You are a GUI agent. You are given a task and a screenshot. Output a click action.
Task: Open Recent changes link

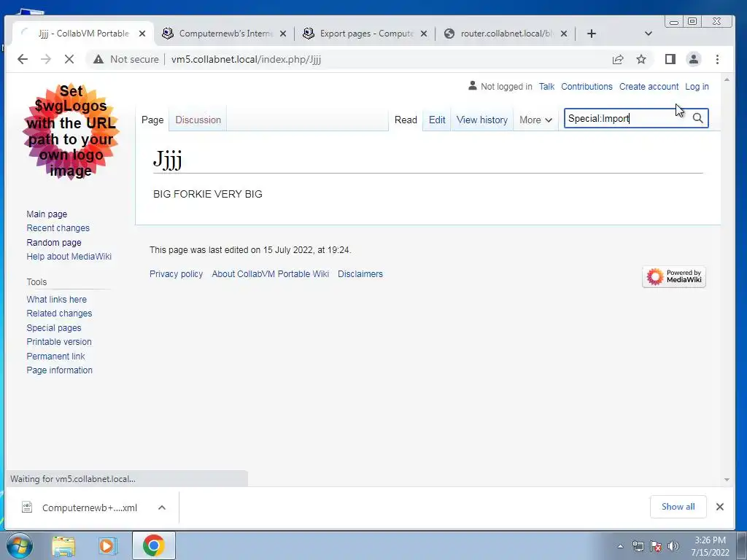58,228
